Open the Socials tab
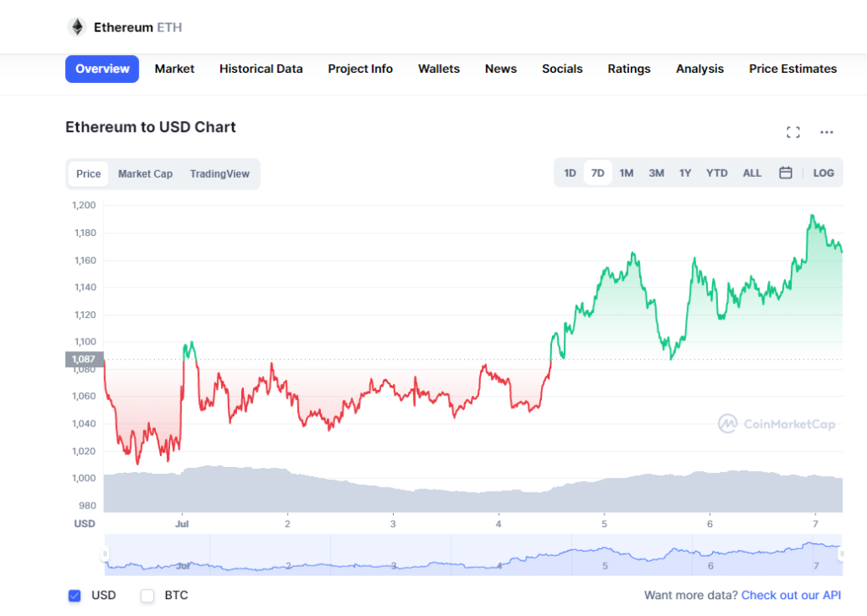 point(562,69)
